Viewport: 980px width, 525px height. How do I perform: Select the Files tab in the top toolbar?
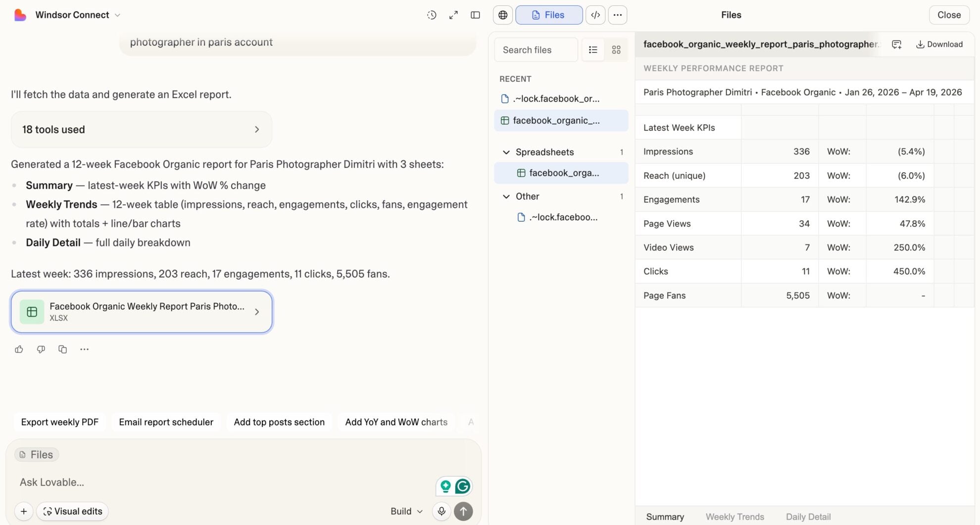[549, 15]
